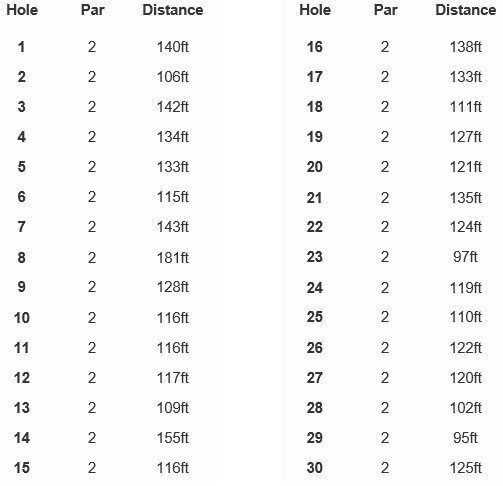Select the 125ft distance value

pos(466,468)
